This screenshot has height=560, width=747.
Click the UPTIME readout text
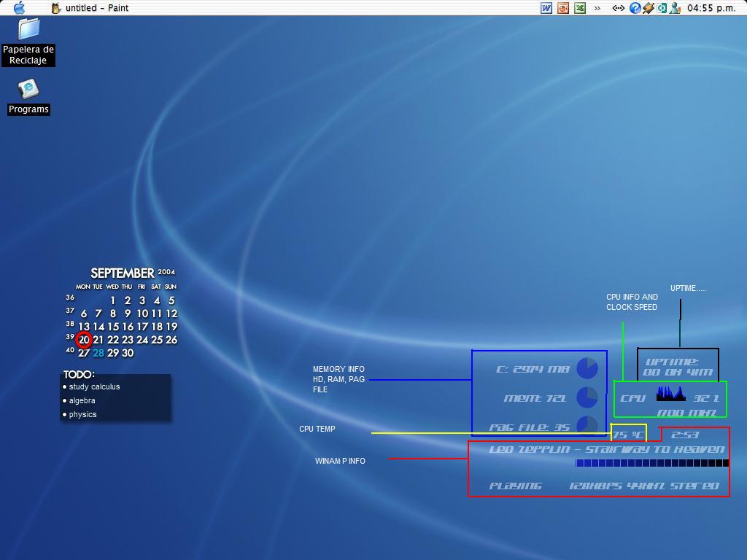click(678, 367)
